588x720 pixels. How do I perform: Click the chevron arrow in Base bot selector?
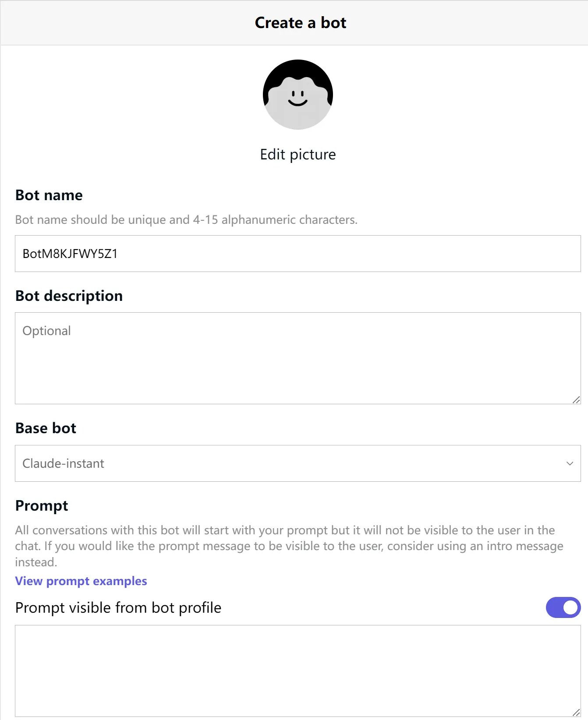(x=570, y=463)
